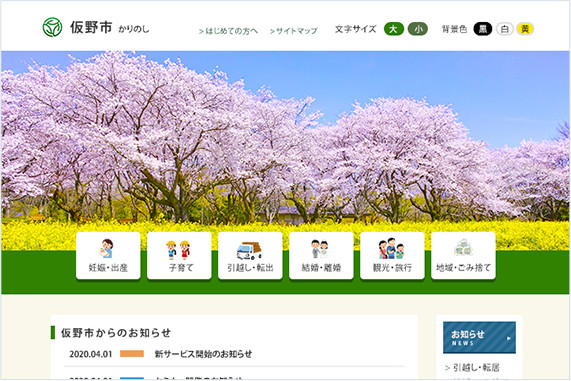Image resolution: width=571 pixels, height=381 pixels.
Task: Open the 妊娠・出産 category card
Action: pos(108,255)
